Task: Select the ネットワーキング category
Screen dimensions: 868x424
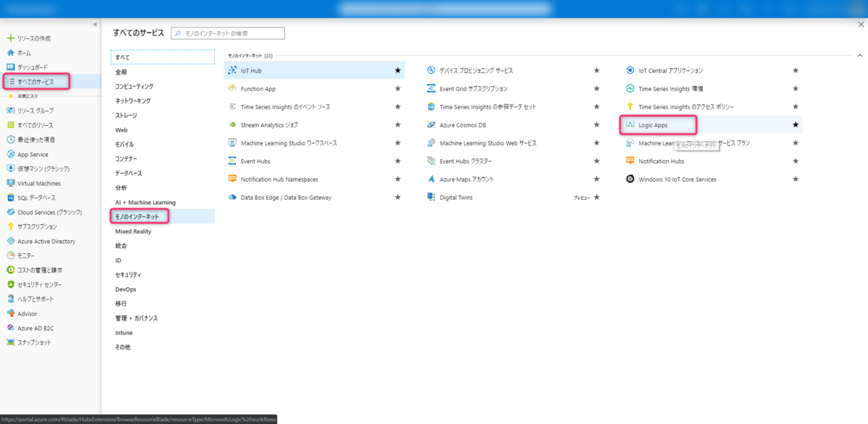Action: 163,101
